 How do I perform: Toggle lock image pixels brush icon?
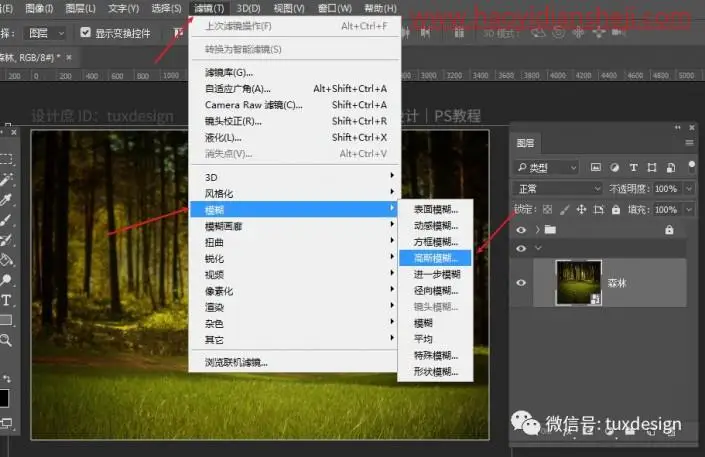coord(564,209)
